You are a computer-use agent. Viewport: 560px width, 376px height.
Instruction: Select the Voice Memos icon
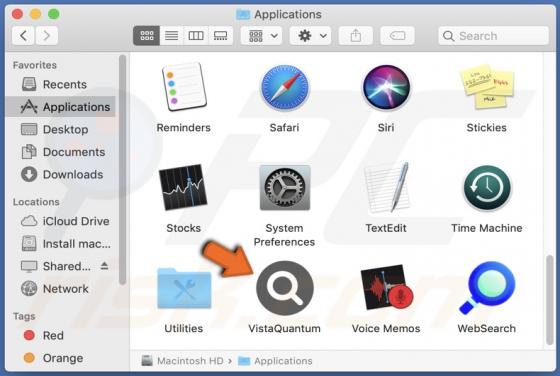[387, 287]
